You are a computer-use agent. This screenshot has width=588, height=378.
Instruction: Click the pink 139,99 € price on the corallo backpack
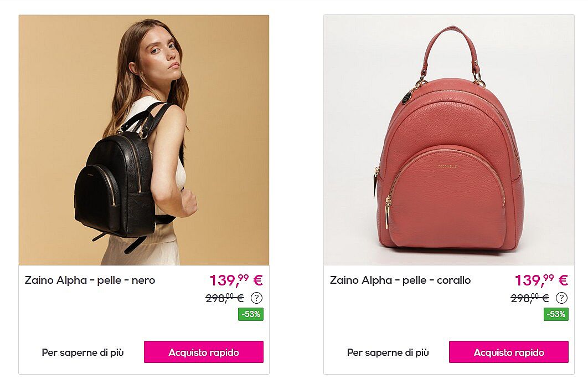point(541,280)
